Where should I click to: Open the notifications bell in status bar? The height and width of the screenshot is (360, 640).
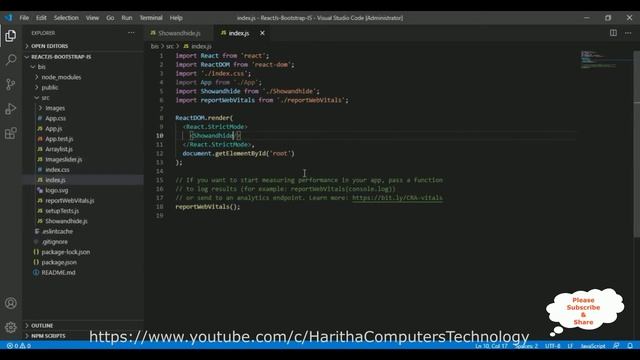630,346
